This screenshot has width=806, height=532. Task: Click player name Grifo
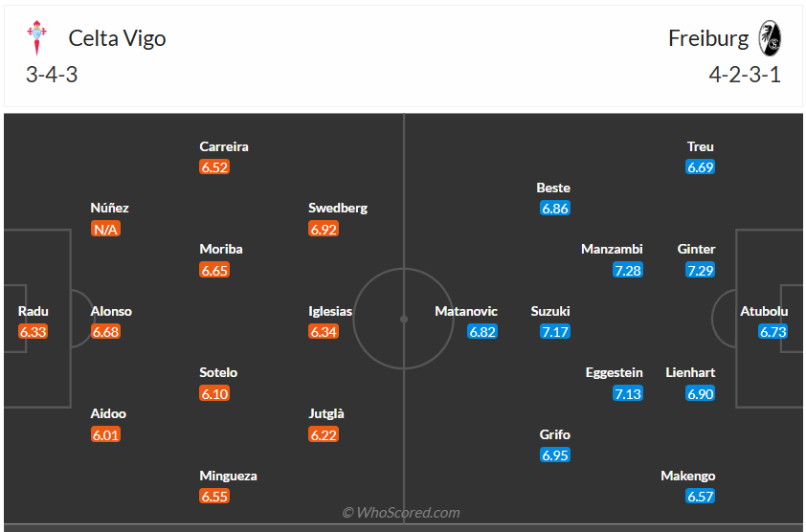click(555, 434)
